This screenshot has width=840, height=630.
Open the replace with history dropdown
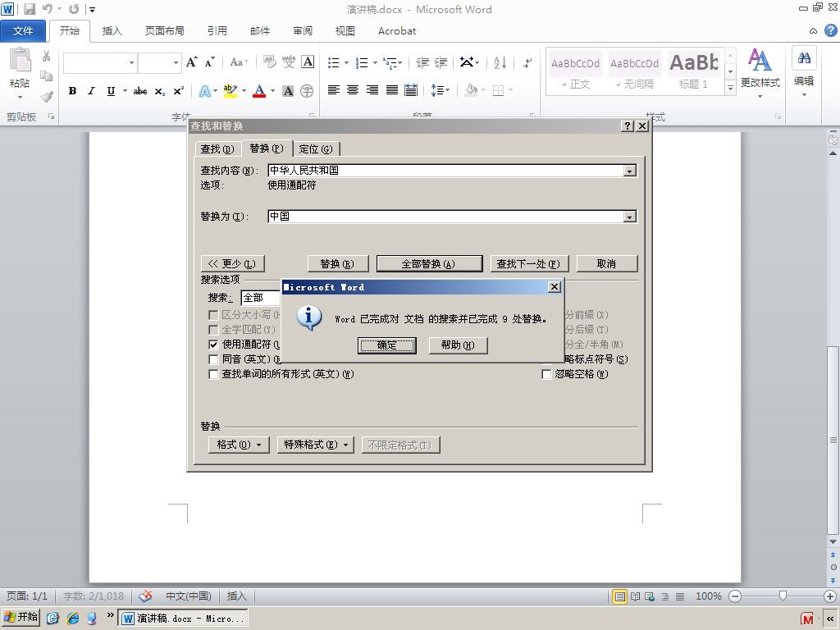coord(630,217)
